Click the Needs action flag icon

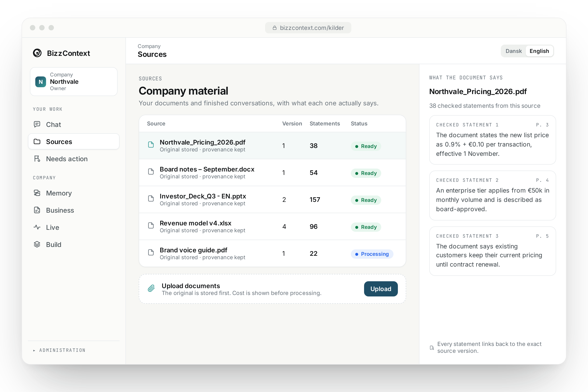[x=37, y=159]
